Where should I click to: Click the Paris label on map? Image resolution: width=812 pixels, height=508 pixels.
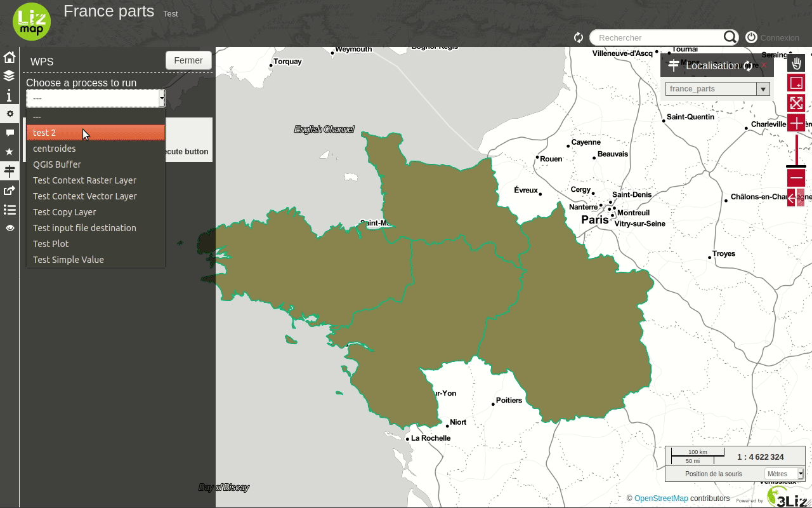click(x=595, y=220)
